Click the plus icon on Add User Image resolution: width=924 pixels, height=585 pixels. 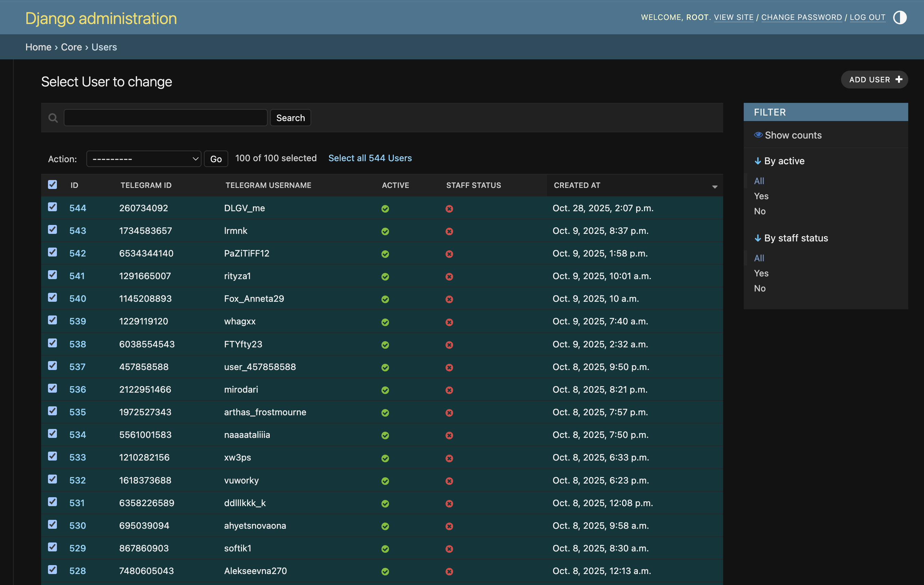[899, 80]
